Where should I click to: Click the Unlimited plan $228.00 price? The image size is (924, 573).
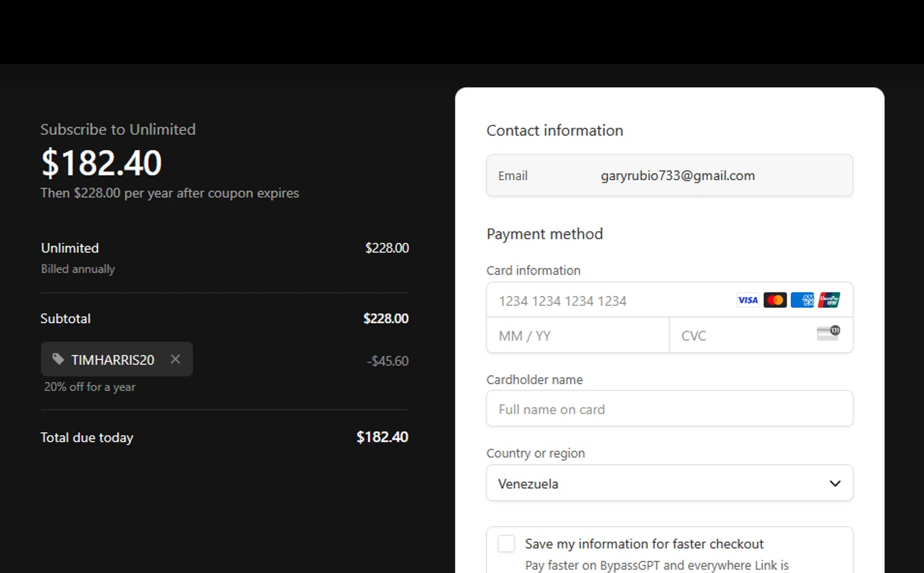pos(387,247)
